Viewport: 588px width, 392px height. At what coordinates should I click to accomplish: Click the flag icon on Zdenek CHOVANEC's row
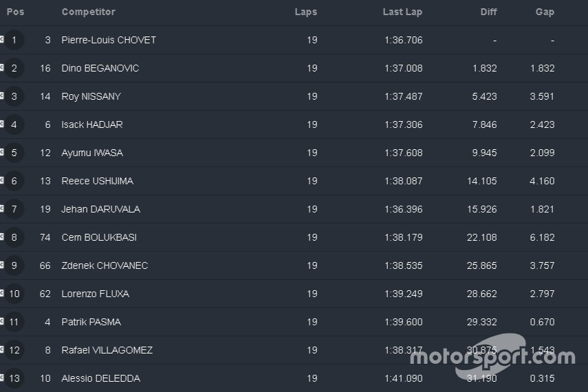pos(2,265)
